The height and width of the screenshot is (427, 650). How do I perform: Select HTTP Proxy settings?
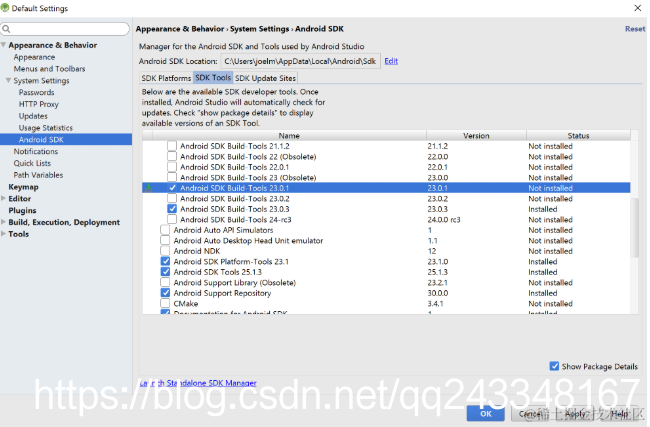(39, 104)
